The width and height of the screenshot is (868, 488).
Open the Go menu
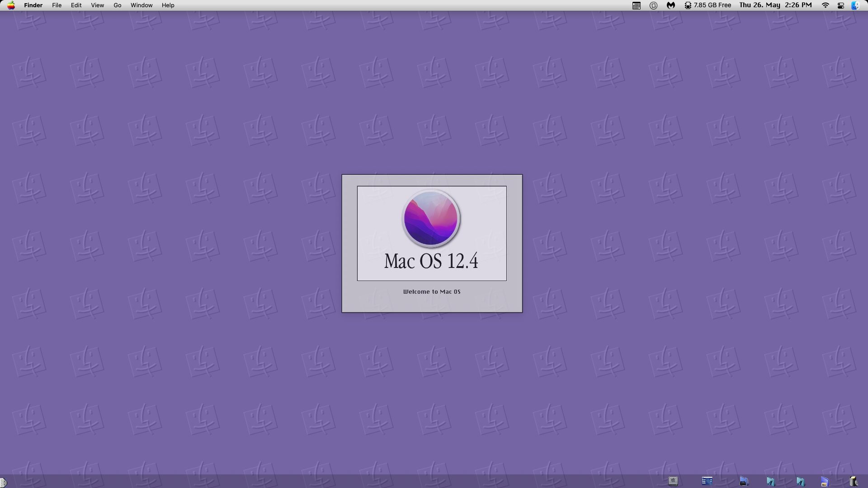pyautogui.click(x=117, y=5)
